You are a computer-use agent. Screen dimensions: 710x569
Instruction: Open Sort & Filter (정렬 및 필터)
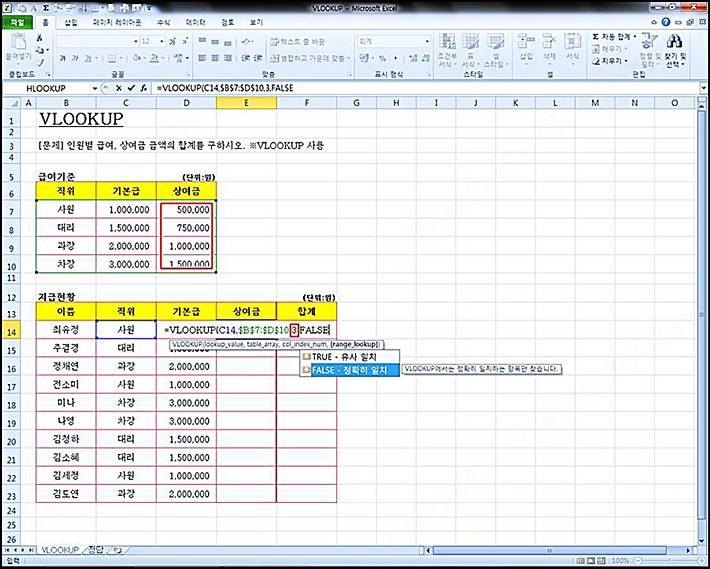[x=650, y=51]
